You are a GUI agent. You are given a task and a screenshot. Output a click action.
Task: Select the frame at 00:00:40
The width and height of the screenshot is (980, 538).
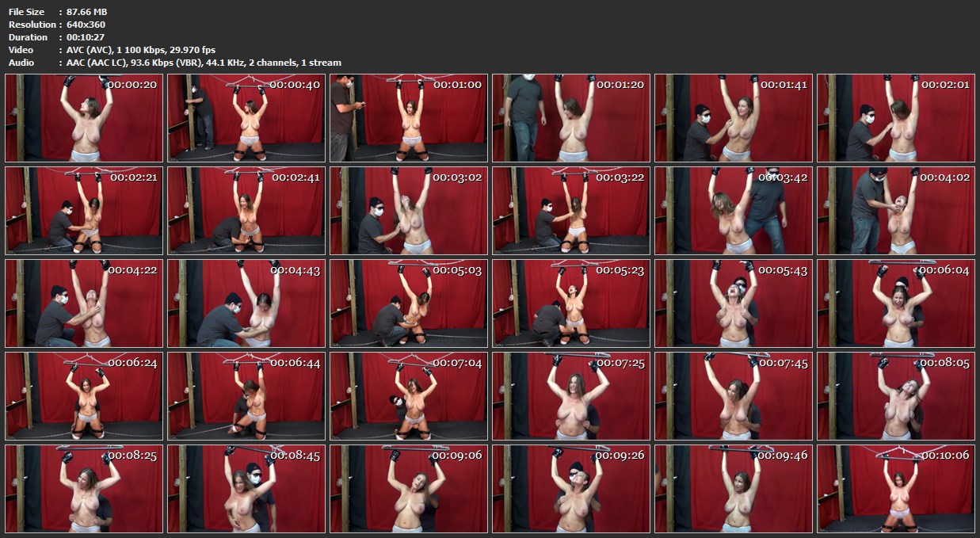246,118
